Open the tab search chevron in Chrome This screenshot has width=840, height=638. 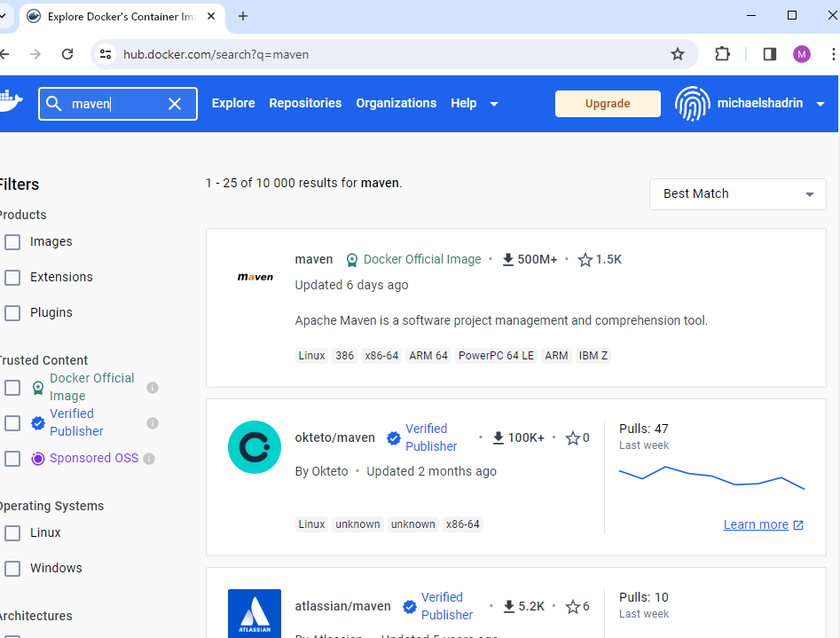(x=4, y=16)
